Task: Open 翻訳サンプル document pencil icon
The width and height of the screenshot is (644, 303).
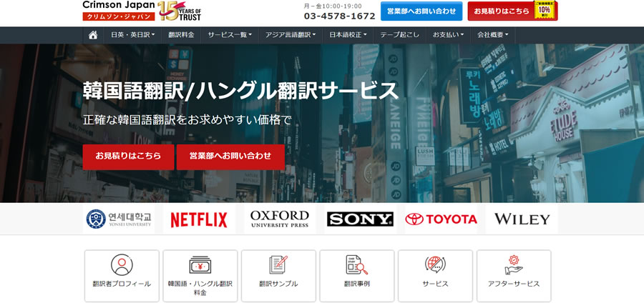Action: [278, 265]
